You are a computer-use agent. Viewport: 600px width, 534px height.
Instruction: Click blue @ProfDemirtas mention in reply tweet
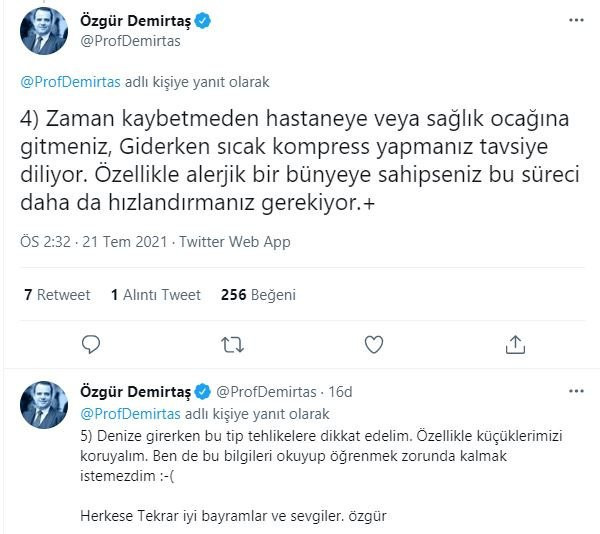pyautogui.click(x=130, y=414)
